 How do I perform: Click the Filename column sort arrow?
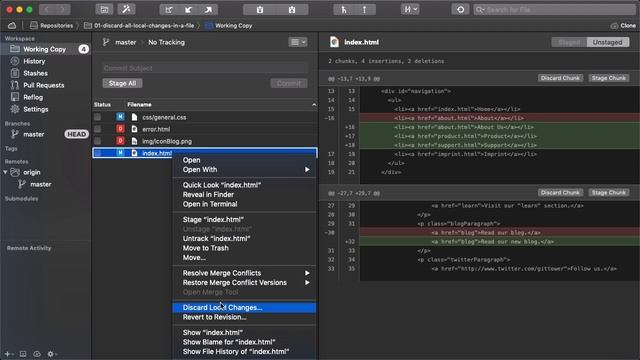click(313, 105)
